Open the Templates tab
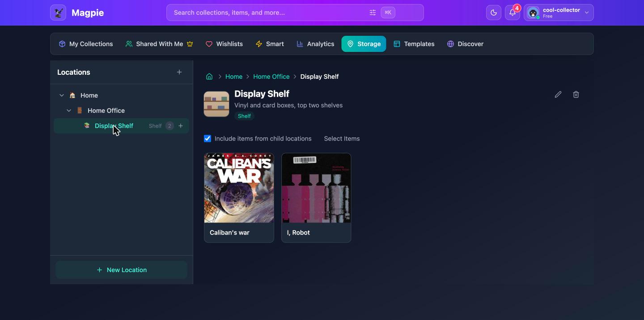 (414, 44)
